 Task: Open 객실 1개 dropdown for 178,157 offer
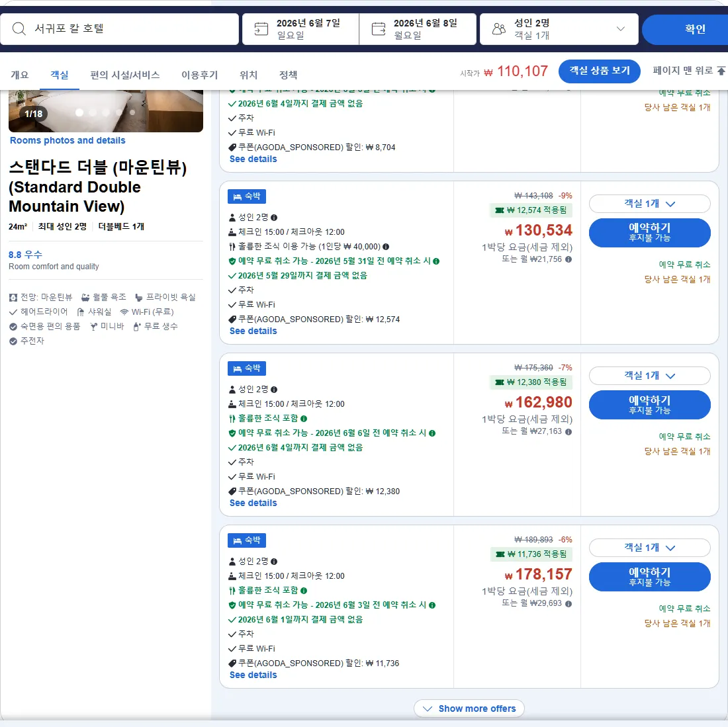[x=649, y=548]
